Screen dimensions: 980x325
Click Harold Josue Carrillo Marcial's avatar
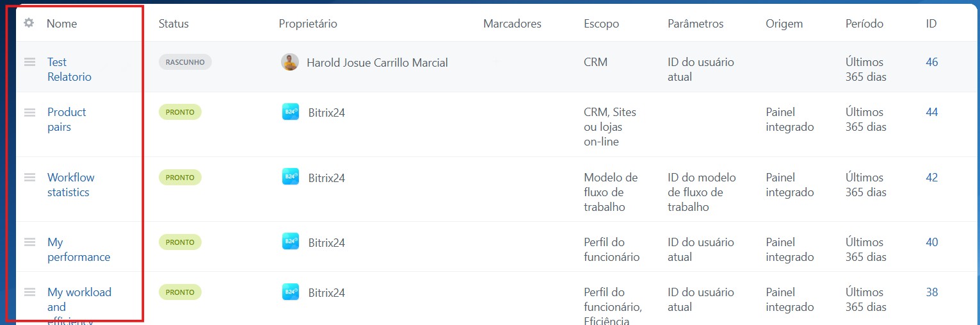290,62
